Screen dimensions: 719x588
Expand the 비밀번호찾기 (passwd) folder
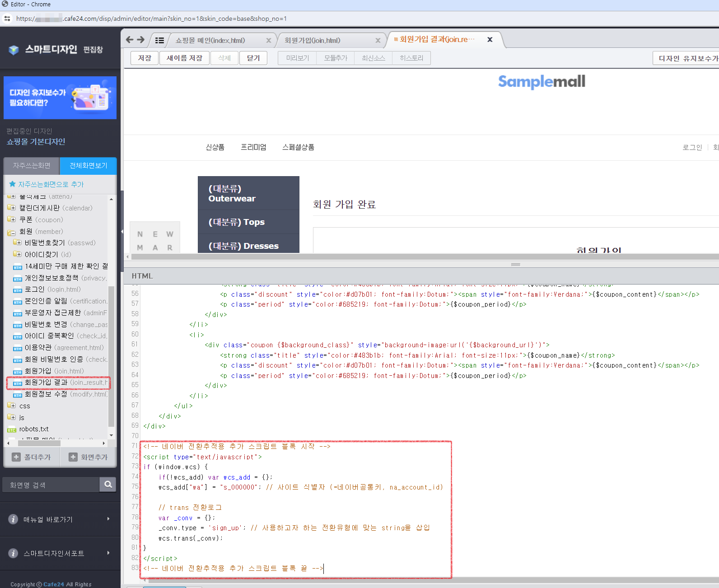coord(17,243)
